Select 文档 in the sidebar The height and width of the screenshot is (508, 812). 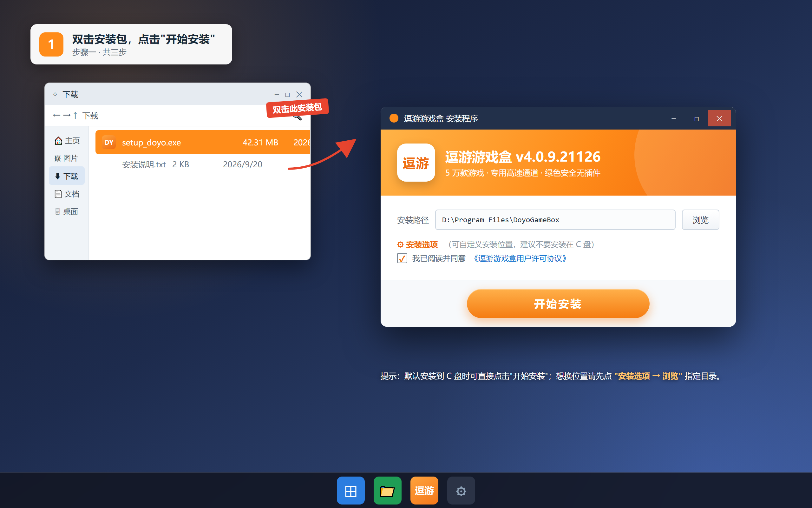[67, 194]
